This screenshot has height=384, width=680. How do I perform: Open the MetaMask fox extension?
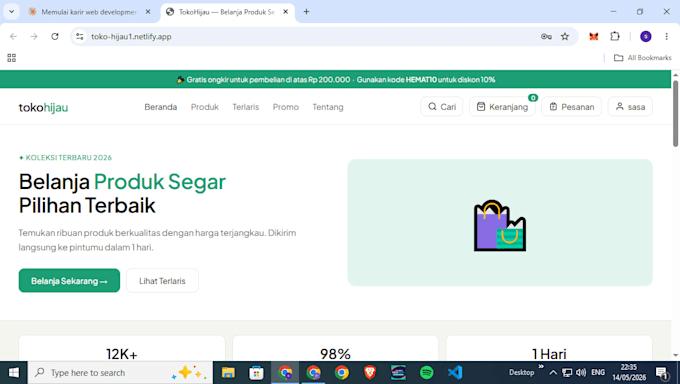tap(594, 36)
